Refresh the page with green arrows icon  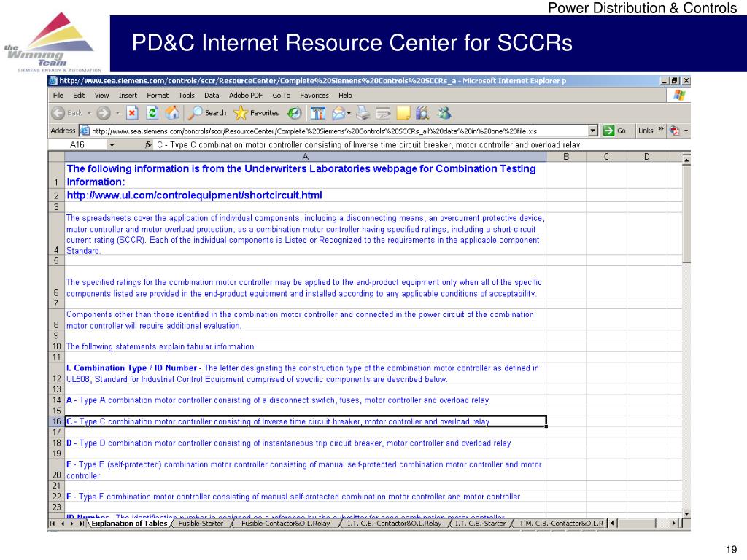click(152, 113)
